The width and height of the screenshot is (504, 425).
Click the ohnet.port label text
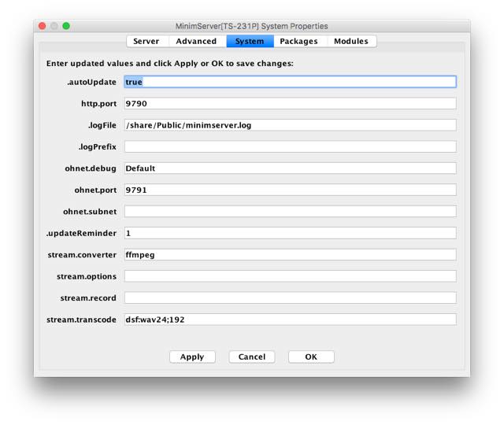click(95, 190)
